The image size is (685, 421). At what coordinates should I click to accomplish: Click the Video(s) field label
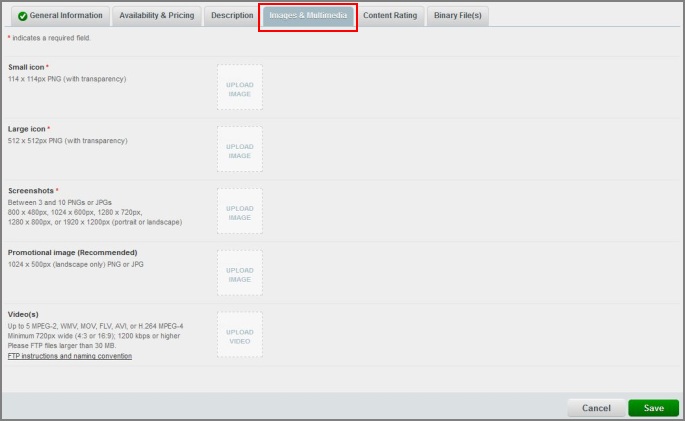point(25,314)
